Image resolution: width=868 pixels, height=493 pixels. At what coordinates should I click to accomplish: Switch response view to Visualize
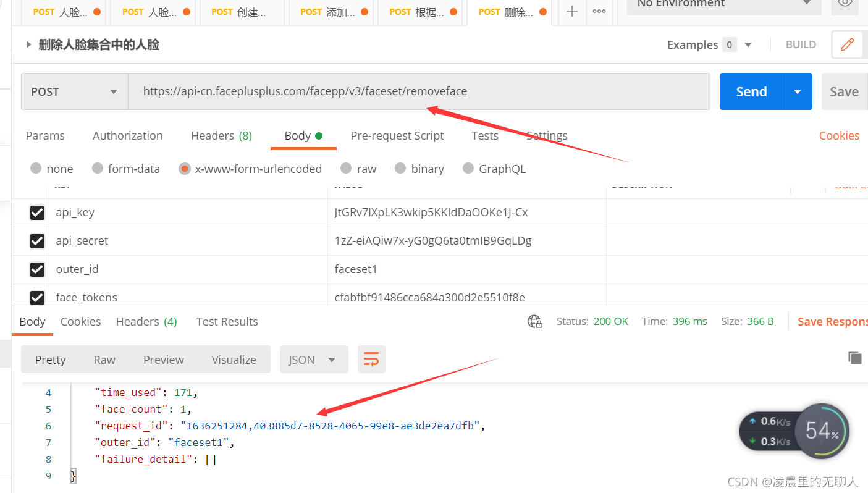point(234,360)
